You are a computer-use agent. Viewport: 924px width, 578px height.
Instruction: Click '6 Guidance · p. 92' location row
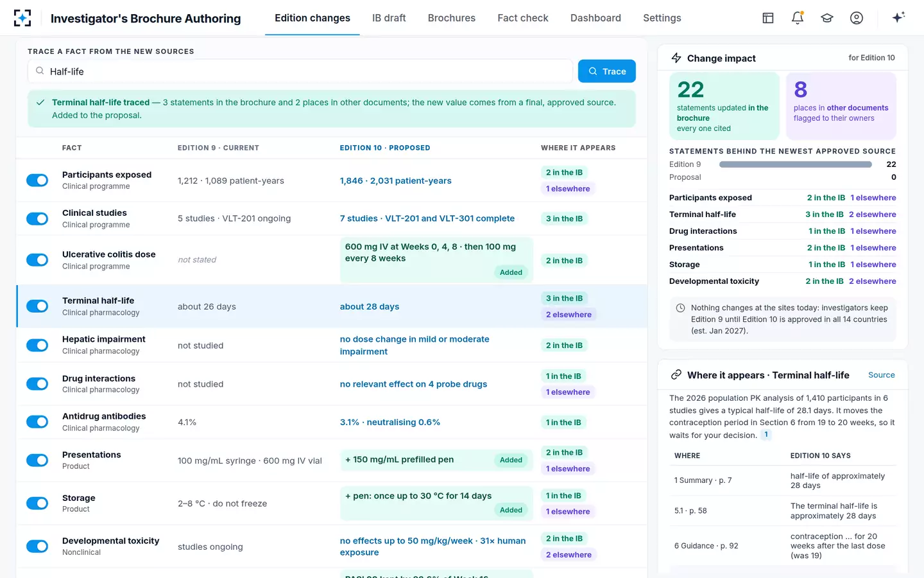(x=783, y=546)
